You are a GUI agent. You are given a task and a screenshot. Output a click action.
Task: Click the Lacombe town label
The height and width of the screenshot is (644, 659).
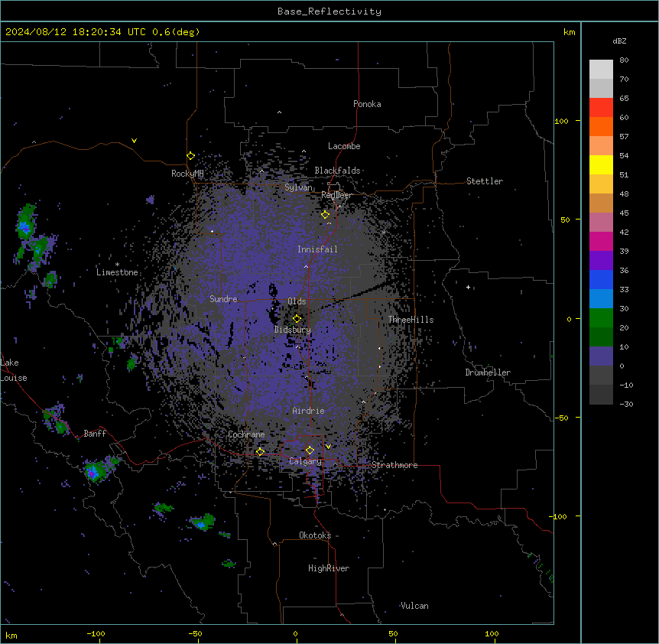click(344, 146)
